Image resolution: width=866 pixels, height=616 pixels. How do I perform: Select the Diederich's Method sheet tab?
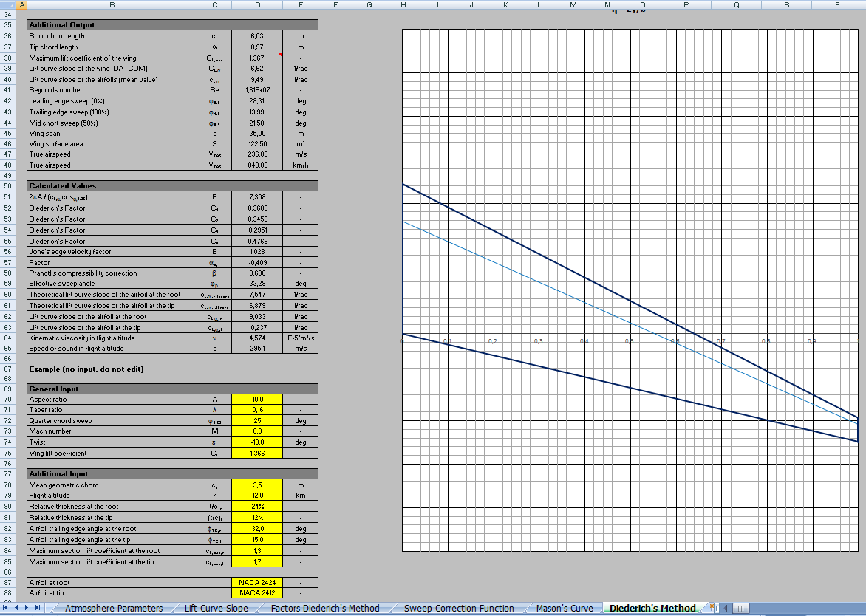click(652, 609)
